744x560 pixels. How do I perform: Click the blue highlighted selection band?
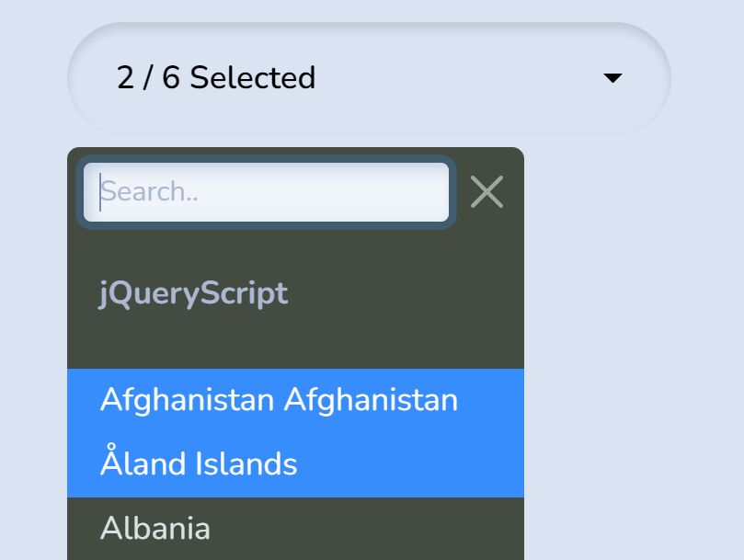(294, 432)
